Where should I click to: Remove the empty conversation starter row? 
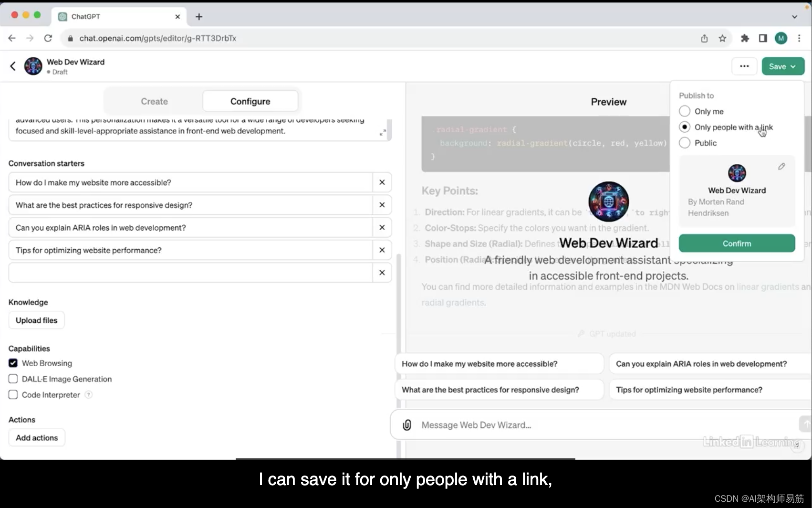pyautogui.click(x=382, y=273)
